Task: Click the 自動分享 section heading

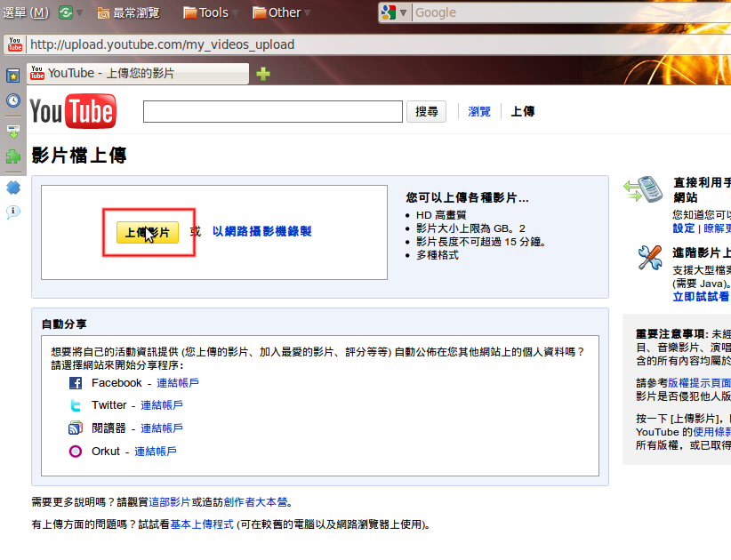Action: click(64, 324)
